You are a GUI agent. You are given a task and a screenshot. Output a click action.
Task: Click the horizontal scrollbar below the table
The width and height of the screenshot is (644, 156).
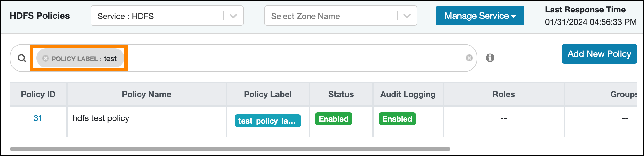pos(230,149)
